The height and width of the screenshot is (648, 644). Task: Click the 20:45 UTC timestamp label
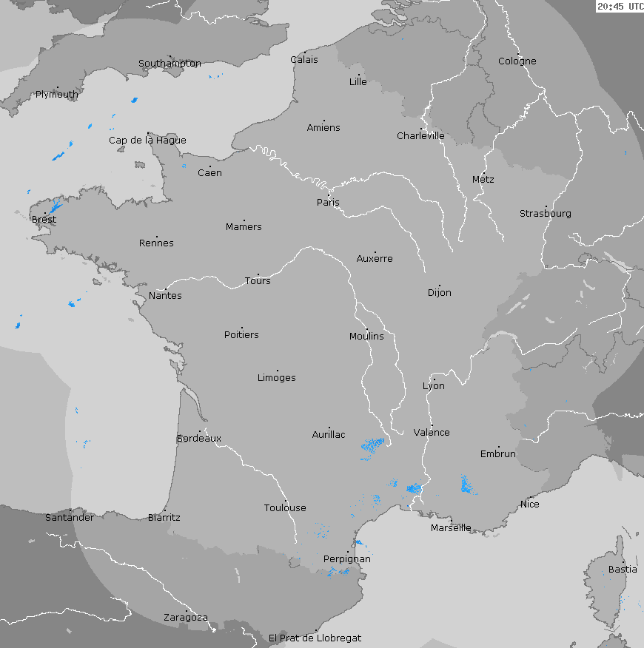click(x=620, y=7)
